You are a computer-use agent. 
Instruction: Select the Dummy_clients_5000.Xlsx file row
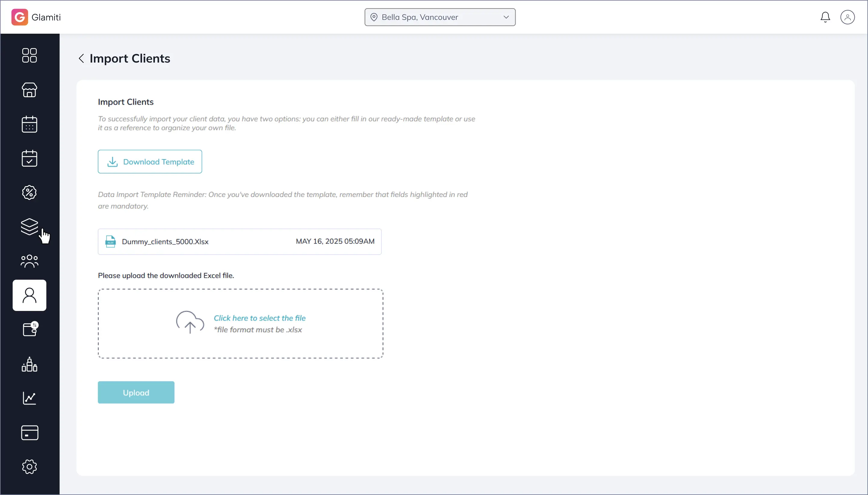240,242
